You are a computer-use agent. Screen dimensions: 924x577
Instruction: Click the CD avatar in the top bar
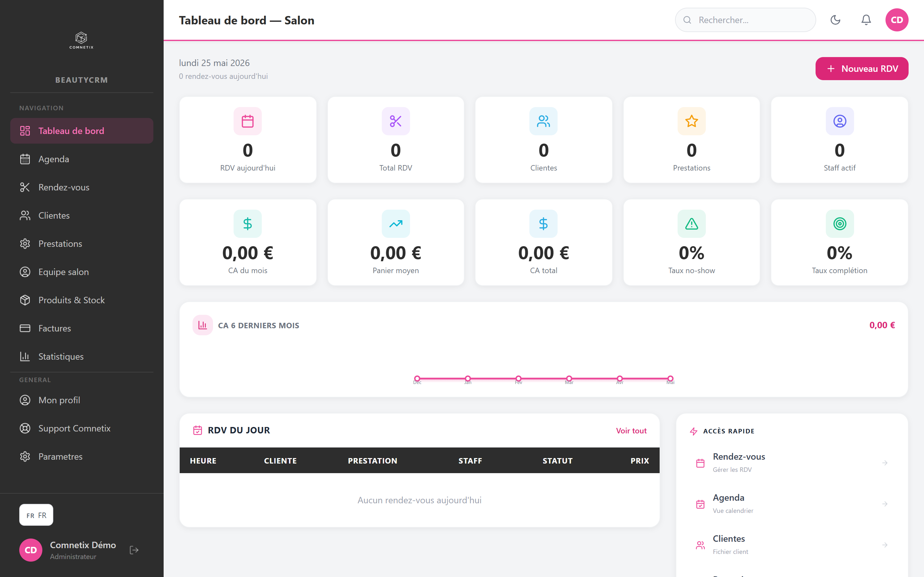coord(896,20)
